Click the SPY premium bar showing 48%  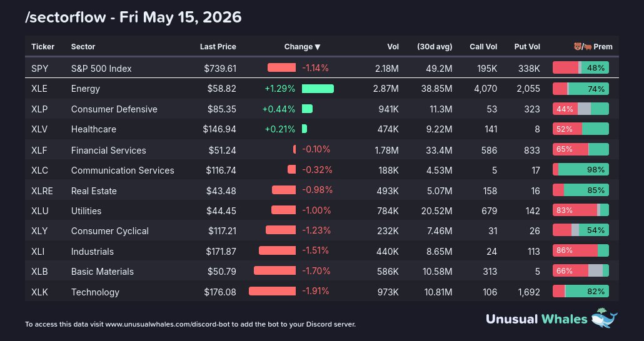(x=581, y=67)
